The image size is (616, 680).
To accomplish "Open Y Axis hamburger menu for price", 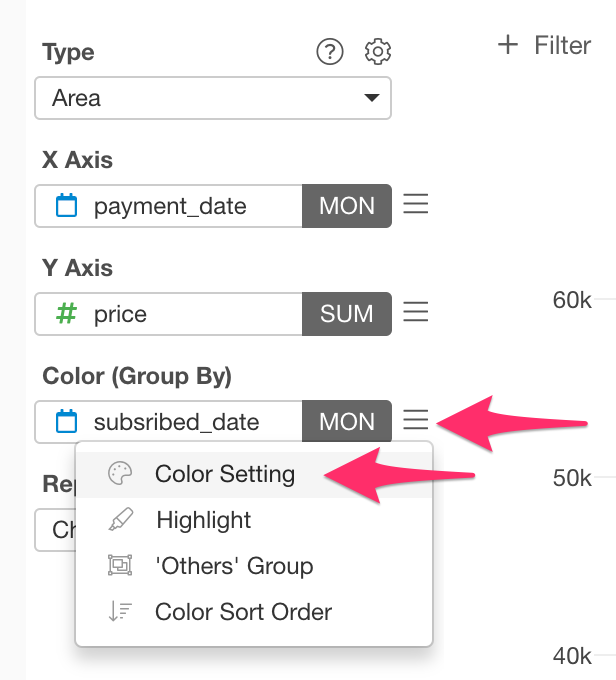I will coord(416,312).
